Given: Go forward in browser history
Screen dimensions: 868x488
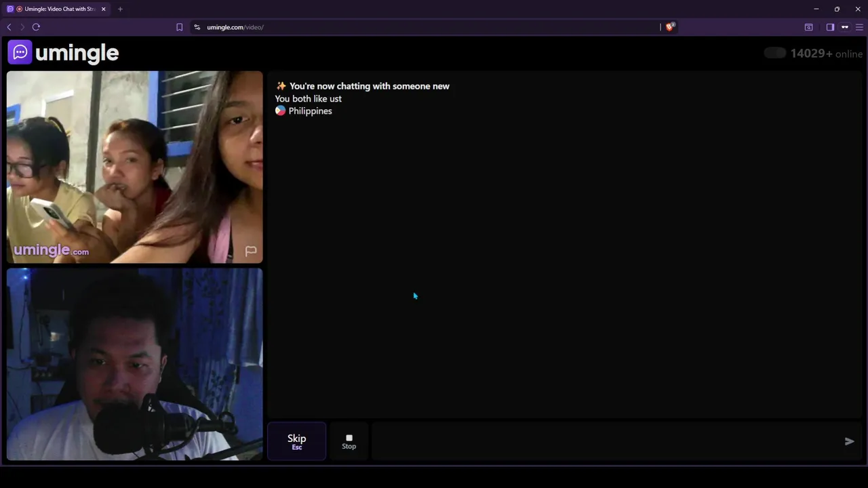Looking at the screenshot, I should (22, 27).
